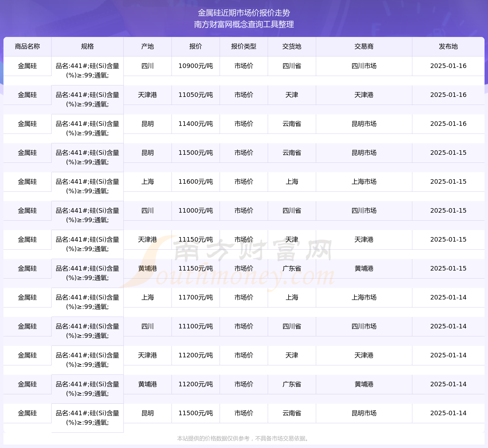The height and width of the screenshot is (448, 488).
Task: Select 市场价 quote type in the 10900元/吨 row
Action: click(244, 66)
